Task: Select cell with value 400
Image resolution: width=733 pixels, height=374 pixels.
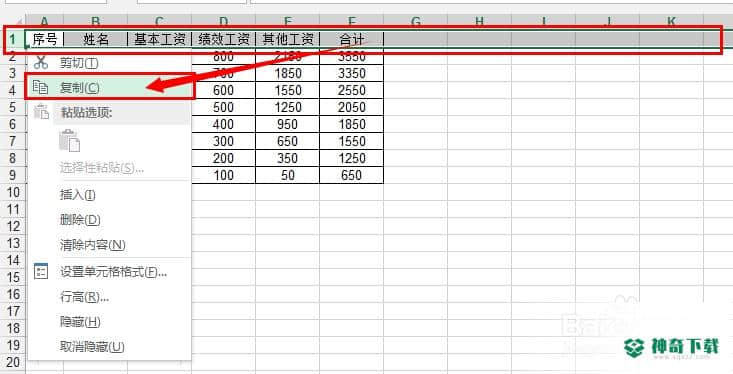Action: (x=223, y=124)
